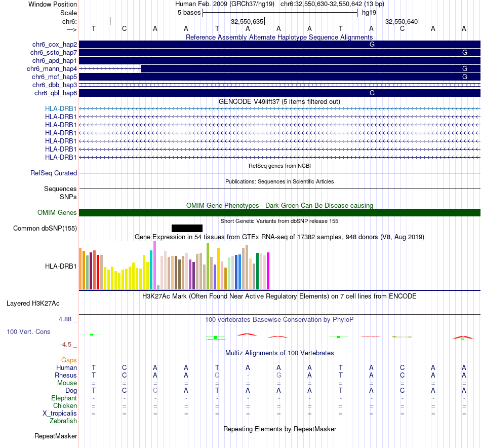The width and height of the screenshot is (481, 448).
Task: Click the Rhesus species label
Action: click(66, 375)
